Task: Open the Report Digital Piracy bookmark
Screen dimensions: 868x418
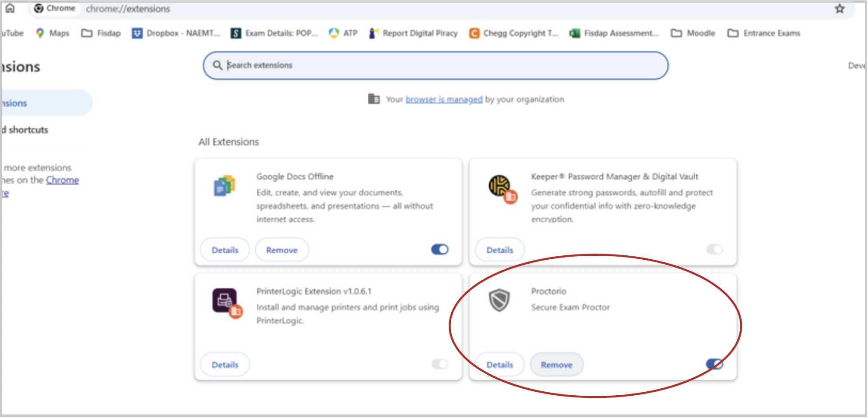Action: coord(413,33)
